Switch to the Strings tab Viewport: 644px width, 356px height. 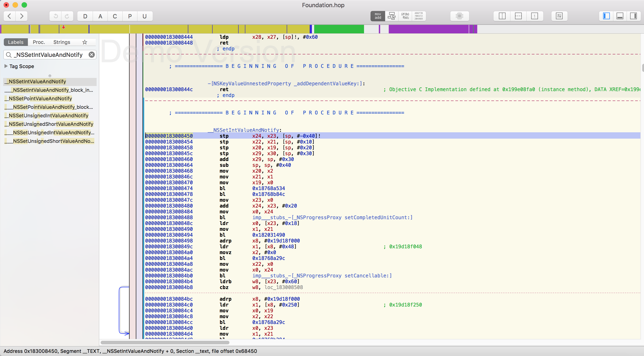pyautogui.click(x=62, y=42)
